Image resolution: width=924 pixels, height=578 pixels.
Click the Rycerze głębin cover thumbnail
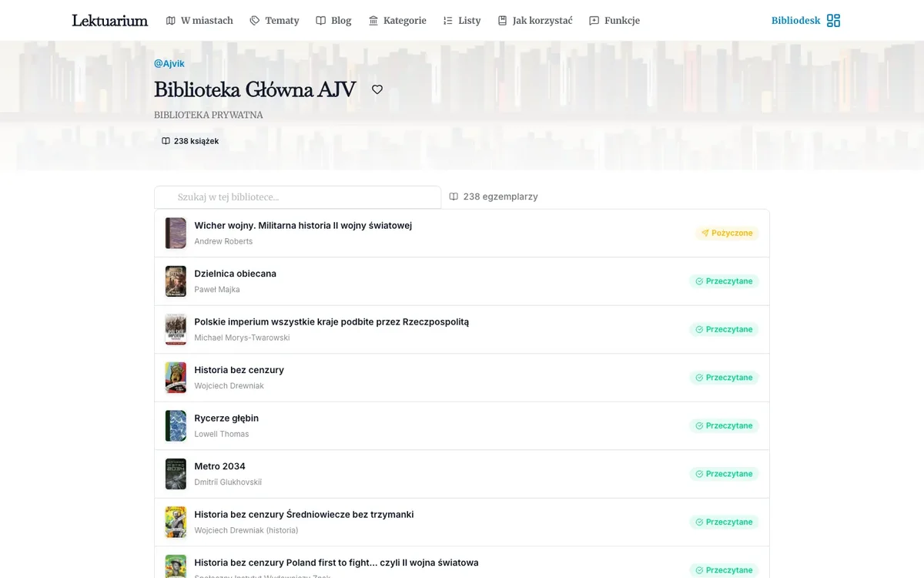176,425
